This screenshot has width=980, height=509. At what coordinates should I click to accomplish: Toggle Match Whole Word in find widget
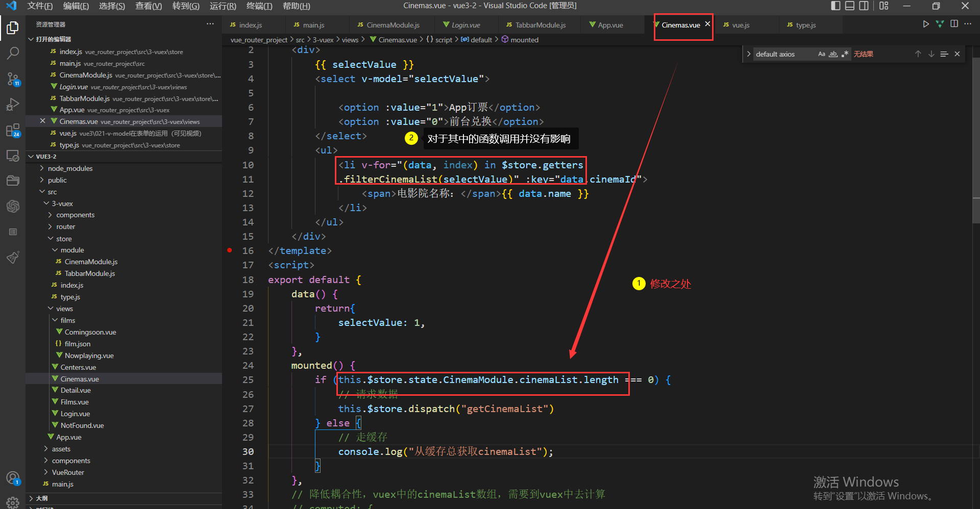click(833, 54)
